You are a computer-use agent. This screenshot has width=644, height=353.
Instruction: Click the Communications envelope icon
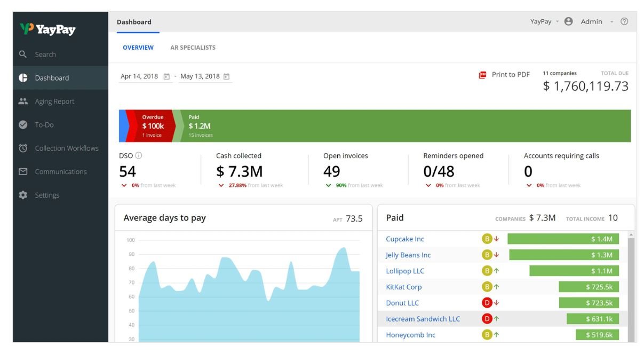click(23, 172)
